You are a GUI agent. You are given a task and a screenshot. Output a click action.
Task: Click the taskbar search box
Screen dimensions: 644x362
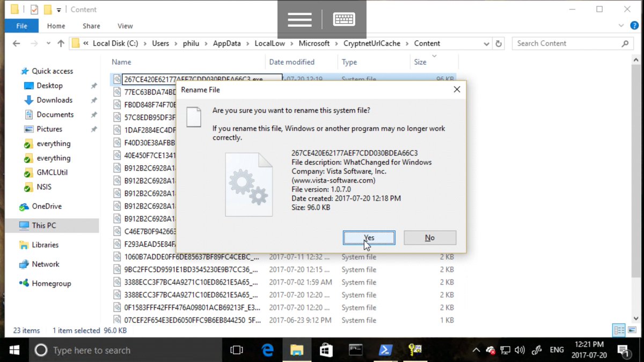(125, 350)
